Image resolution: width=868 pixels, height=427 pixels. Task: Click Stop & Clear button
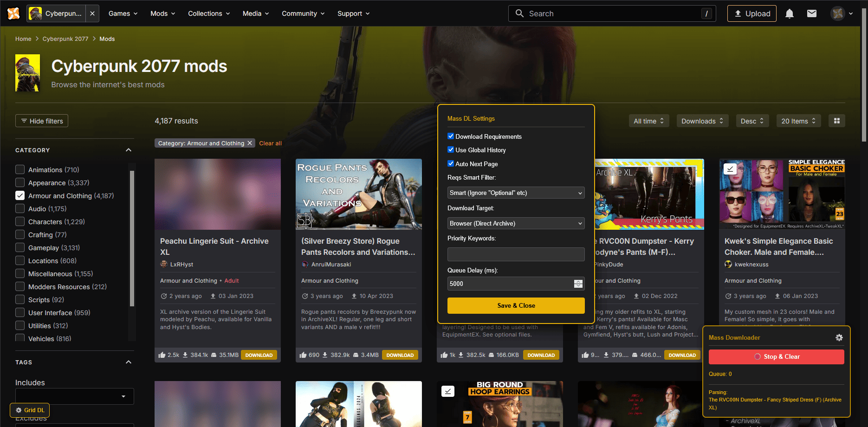click(x=776, y=356)
